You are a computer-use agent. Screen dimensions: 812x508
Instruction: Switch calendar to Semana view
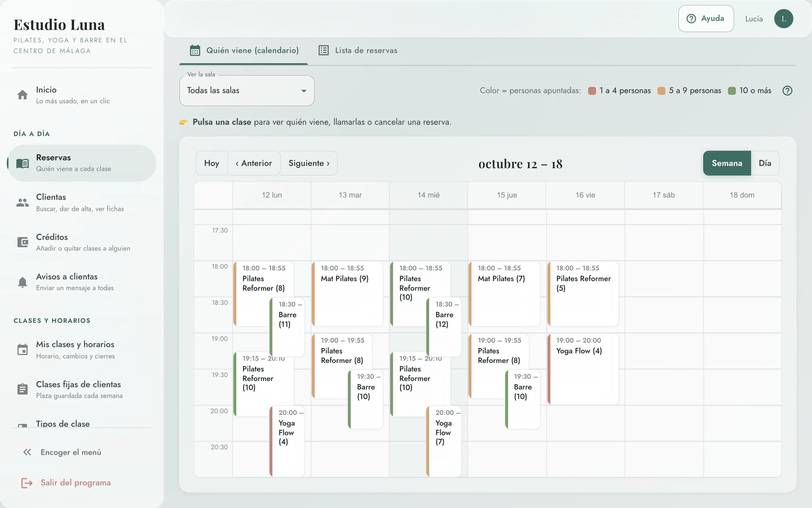(x=727, y=163)
